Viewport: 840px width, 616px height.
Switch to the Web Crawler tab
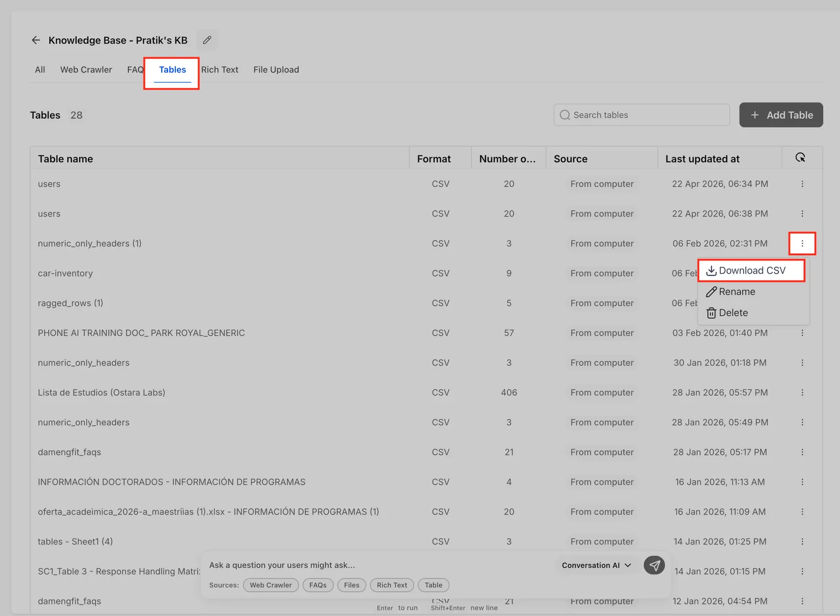(86, 70)
